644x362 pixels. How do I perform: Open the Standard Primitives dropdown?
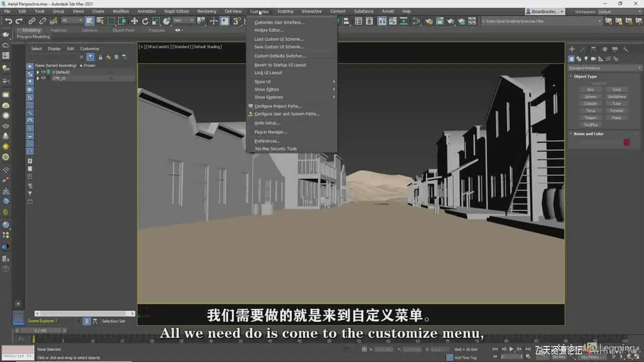(605, 68)
